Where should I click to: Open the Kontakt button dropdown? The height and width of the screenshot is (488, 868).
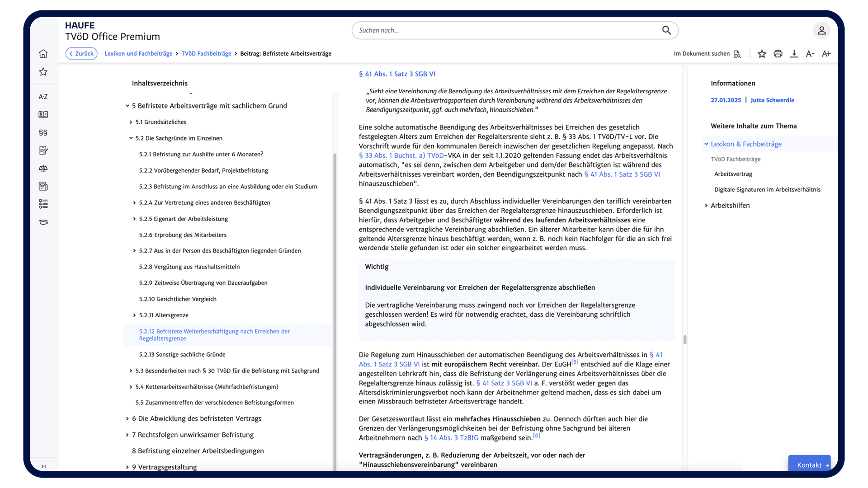click(x=827, y=465)
